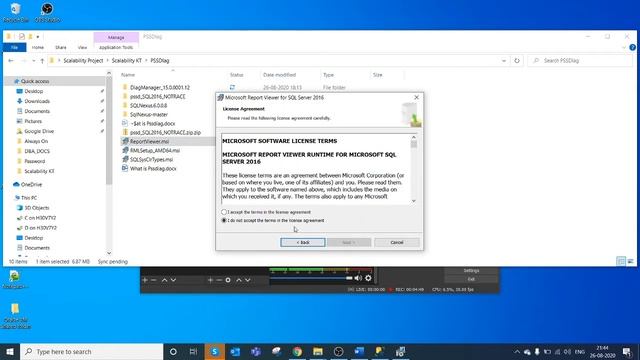The width and height of the screenshot is (640, 360).
Task: Select the SQLSysClrTypes.msi file
Action: [151, 159]
